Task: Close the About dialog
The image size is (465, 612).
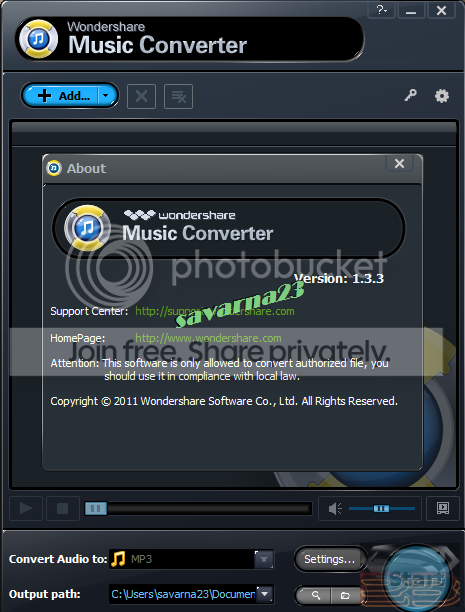Action: [x=399, y=163]
